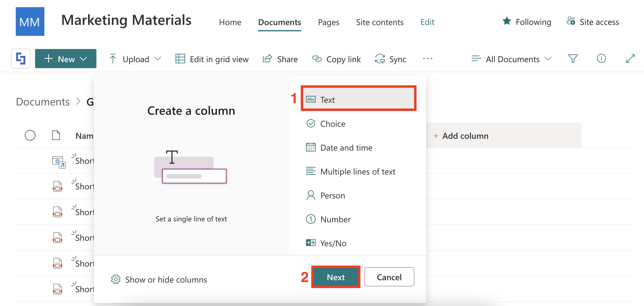Screen dimensions: 644x306
Task: Select the Date and time column type
Action: [x=346, y=148]
